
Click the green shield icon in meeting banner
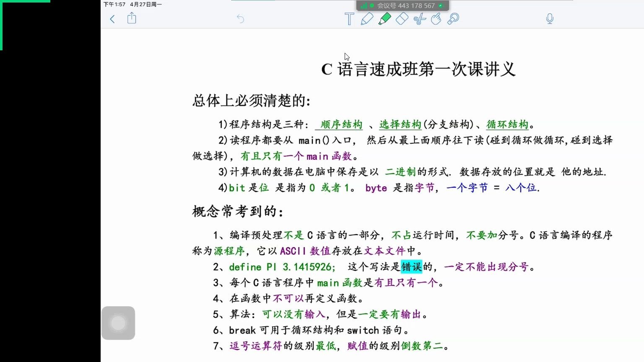(441, 6)
